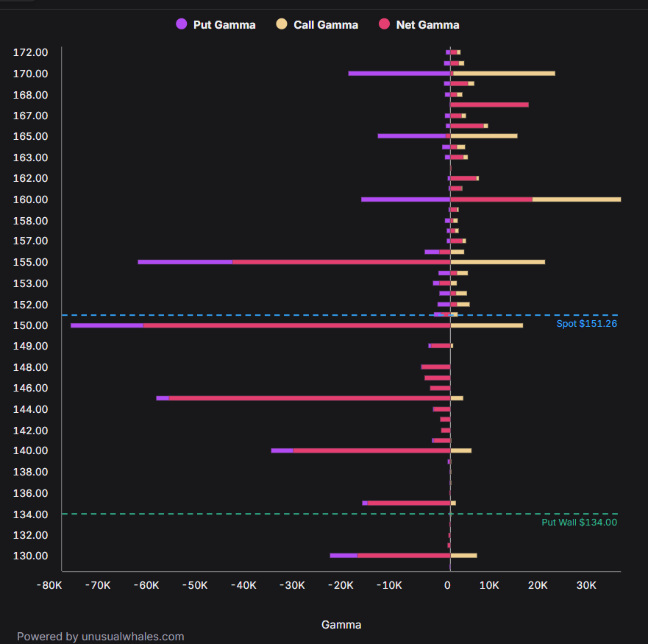Image resolution: width=648 pixels, height=644 pixels.
Task: Select the purple put gamma bar at 150.00
Action: 107,325
